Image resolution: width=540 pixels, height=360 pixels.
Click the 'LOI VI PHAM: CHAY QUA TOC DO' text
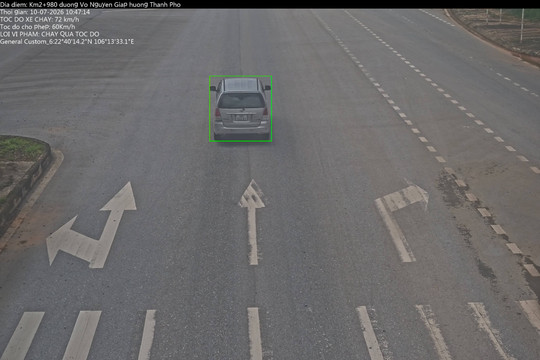tap(50, 34)
